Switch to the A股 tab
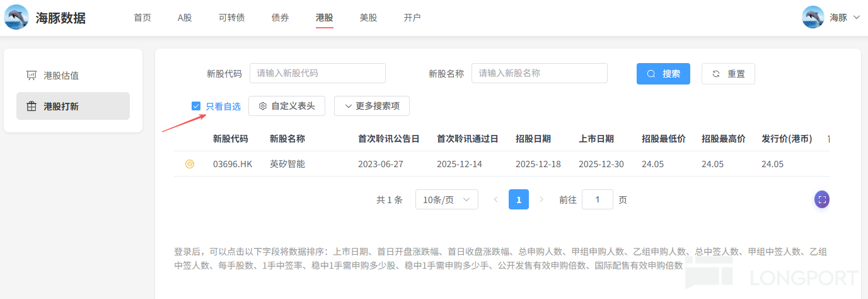 [185, 18]
